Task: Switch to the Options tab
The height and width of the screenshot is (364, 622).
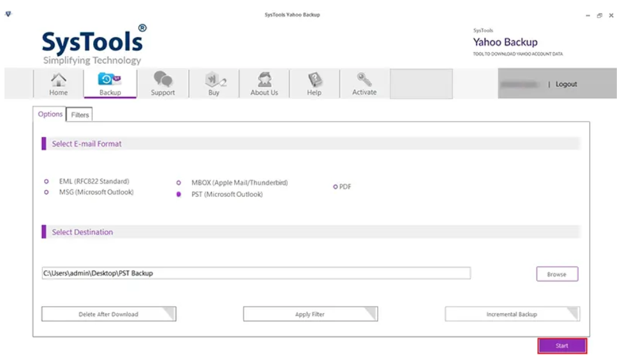Action: coord(50,114)
